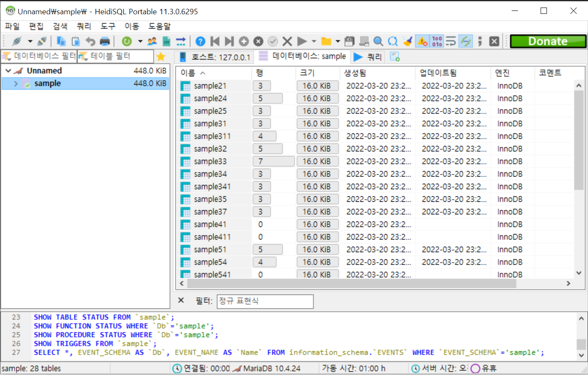Toggle stop on errors warning icon
This screenshot has width=588, height=375.
(422, 41)
